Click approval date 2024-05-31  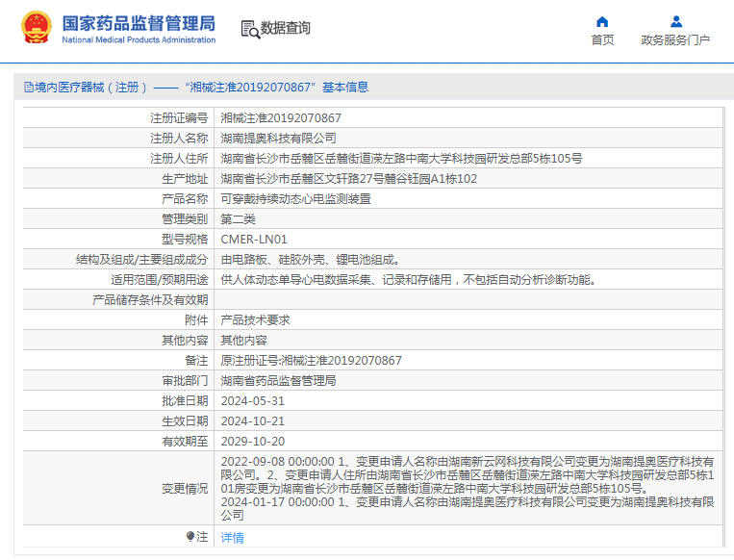[253, 401]
